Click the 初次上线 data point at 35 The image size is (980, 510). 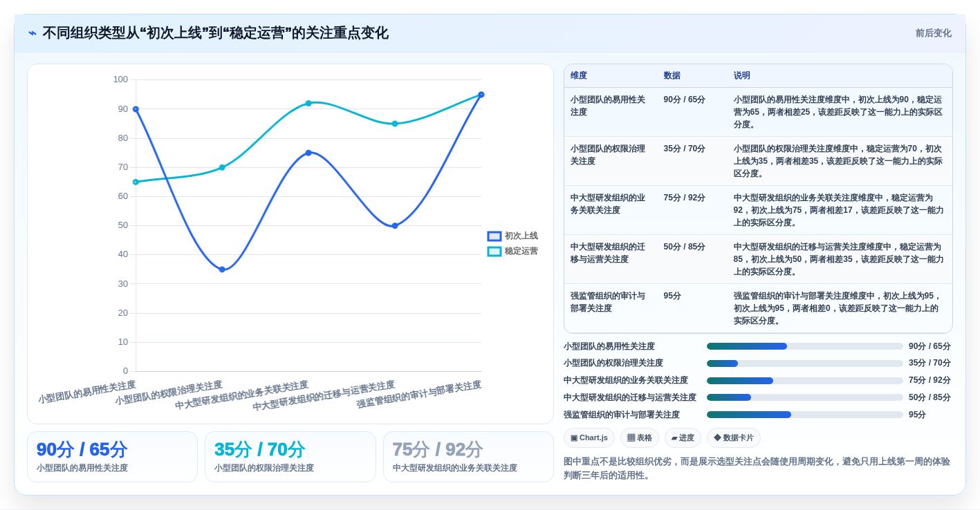tap(222, 270)
